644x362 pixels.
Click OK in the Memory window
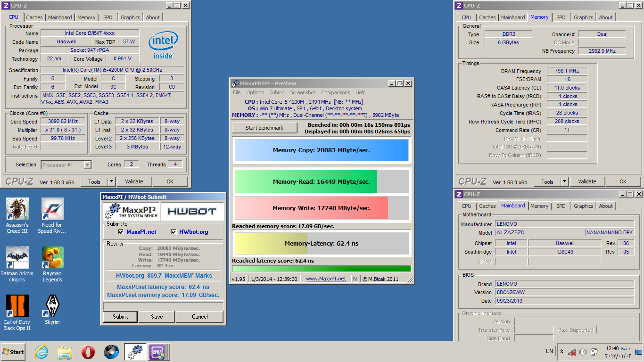tap(623, 181)
